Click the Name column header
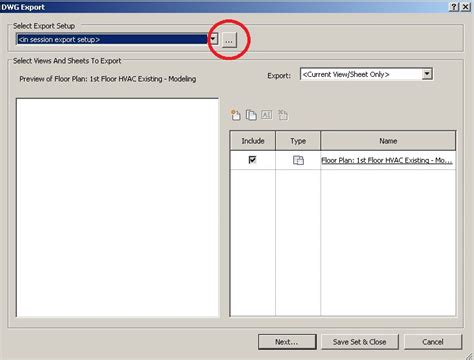 tap(388, 141)
